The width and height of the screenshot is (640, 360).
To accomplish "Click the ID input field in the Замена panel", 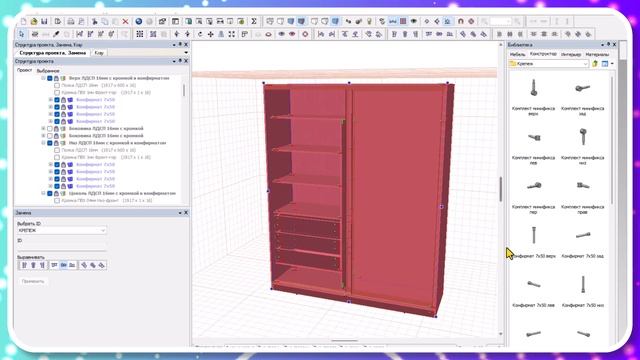I will 62,247.
